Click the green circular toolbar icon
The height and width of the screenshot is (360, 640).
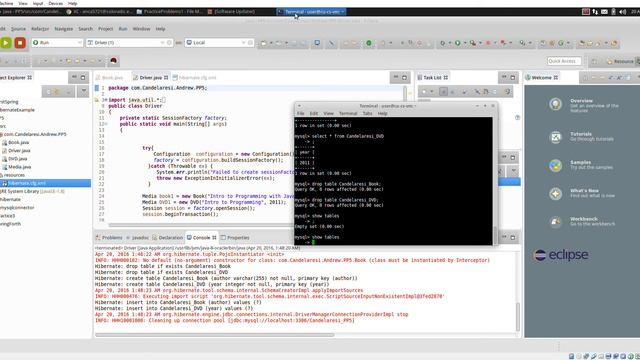point(369,43)
